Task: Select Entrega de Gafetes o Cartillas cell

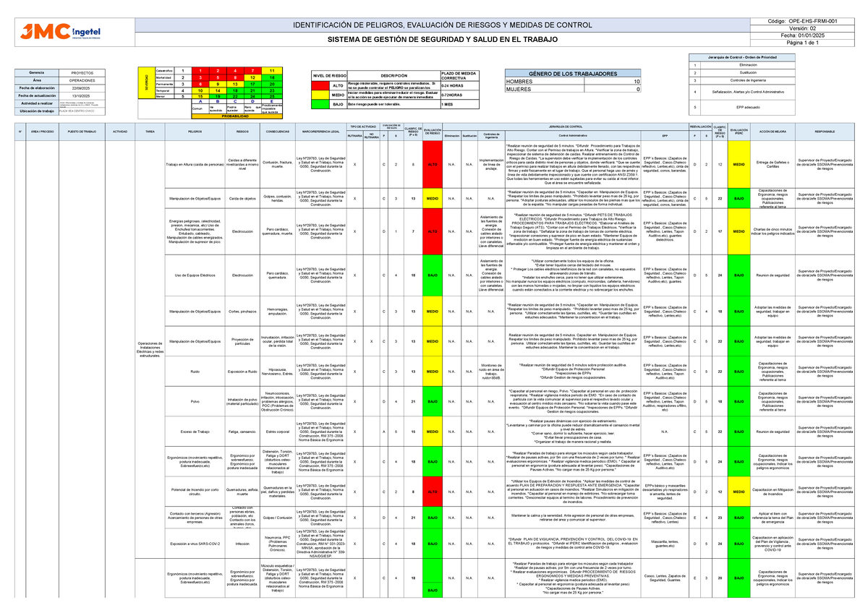Action: 772,164
